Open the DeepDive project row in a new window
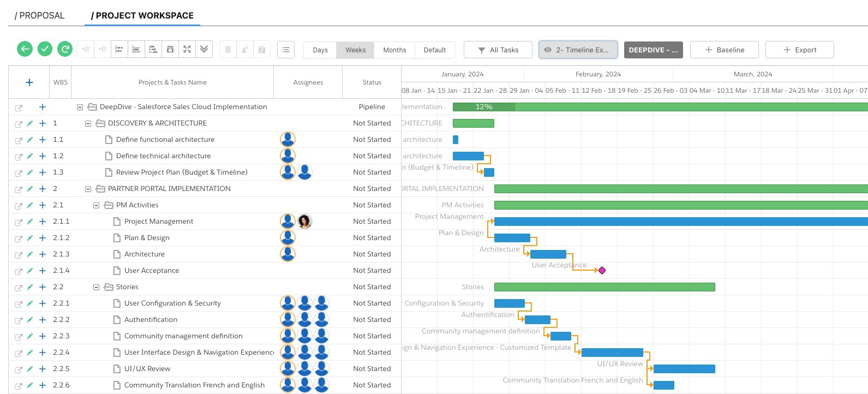868x394 pixels. coord(19,108)
